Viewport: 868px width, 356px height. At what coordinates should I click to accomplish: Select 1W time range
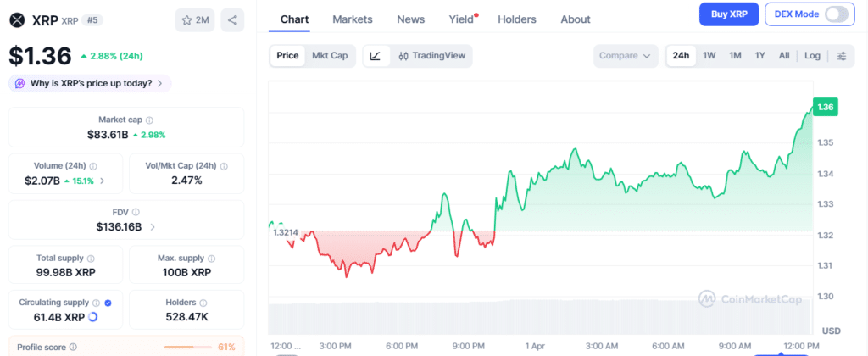709,56
